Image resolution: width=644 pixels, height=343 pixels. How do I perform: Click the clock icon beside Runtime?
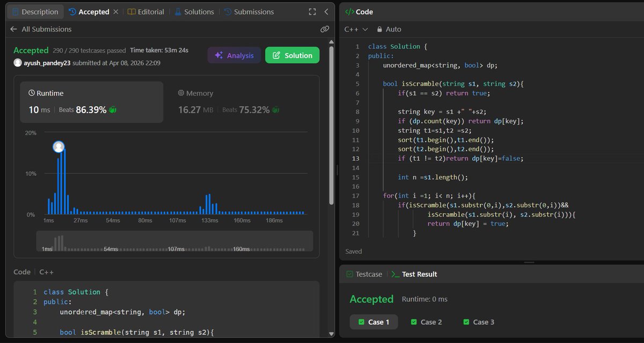coord(31,93)
